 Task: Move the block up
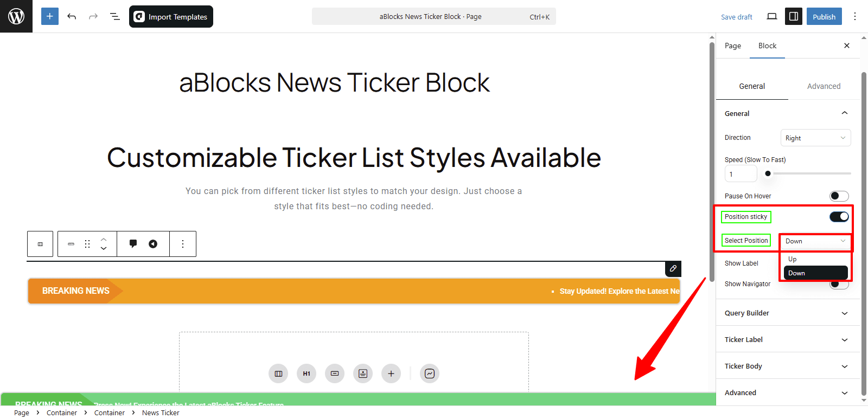click(x=104, y=239)
